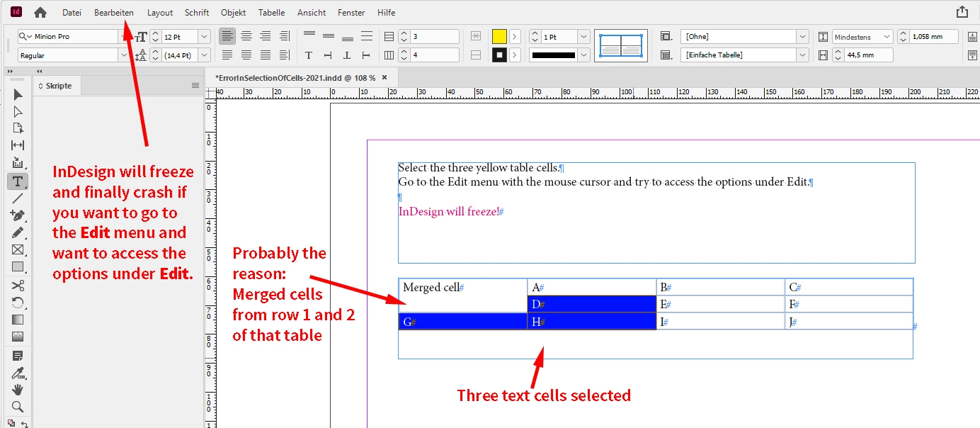Select the Rectangle tool
The height and width of the screenshot is (428, 980).
[18, 267]
